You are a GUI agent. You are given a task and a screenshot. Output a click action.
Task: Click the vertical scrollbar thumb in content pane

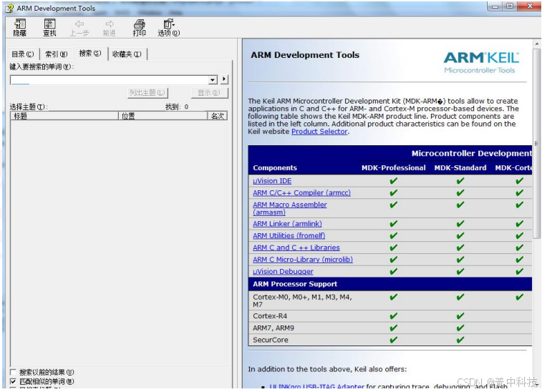coord(536,143)
